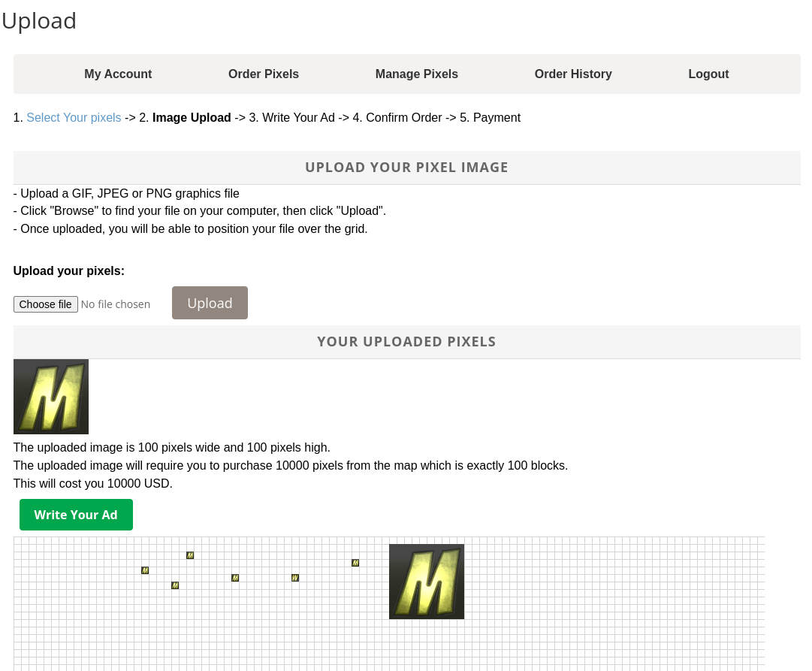The image size is (812, 671).
Task: Click the gray Upload button
Action: coord(210,303)
